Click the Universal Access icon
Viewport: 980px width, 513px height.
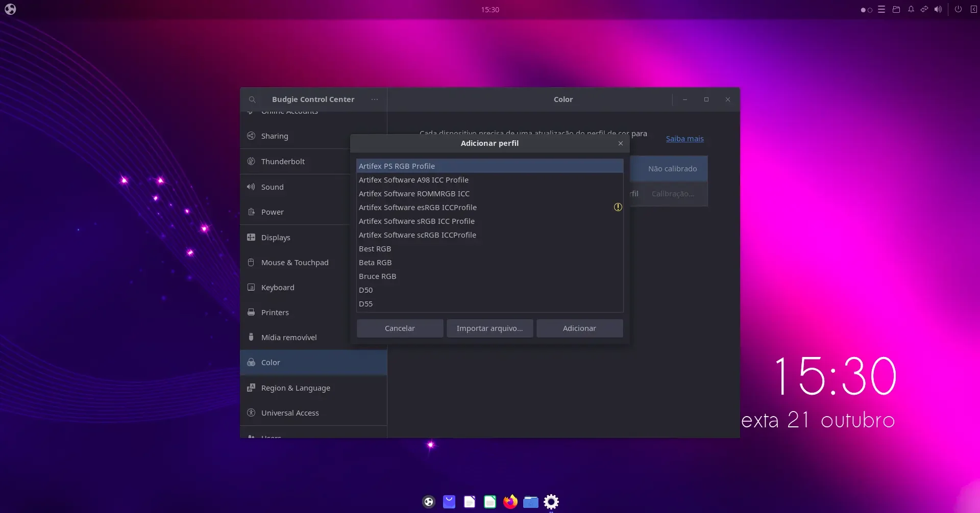[251, 413]
